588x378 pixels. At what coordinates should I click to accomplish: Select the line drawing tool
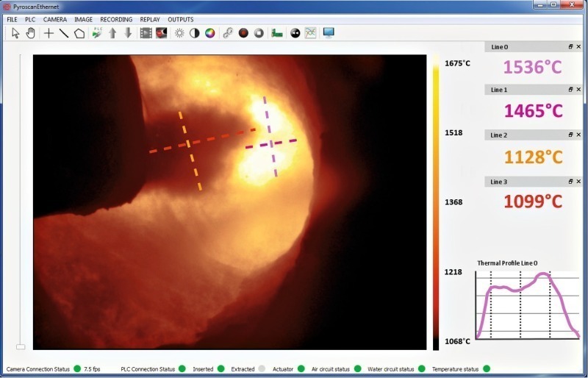(x=64, y=33)
